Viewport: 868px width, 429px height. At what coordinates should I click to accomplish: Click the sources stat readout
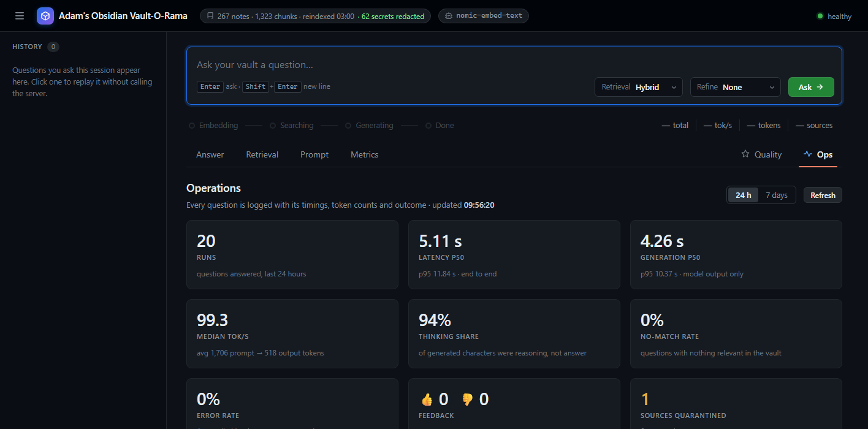click(814, 125)
